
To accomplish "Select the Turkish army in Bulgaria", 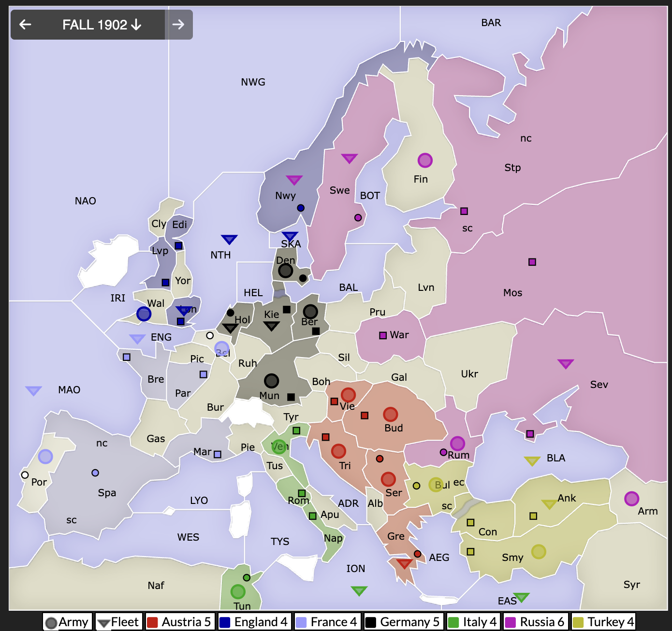I will point(436,485).
